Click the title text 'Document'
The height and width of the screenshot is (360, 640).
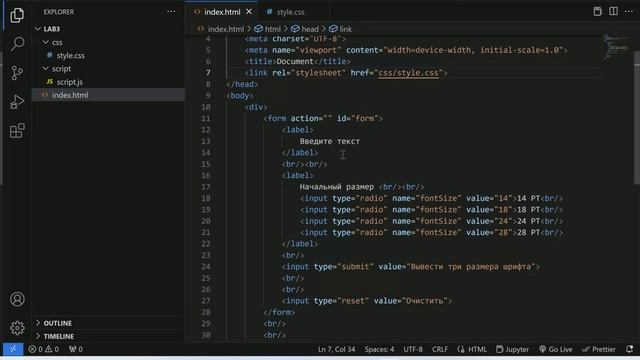tap(295, 61)
